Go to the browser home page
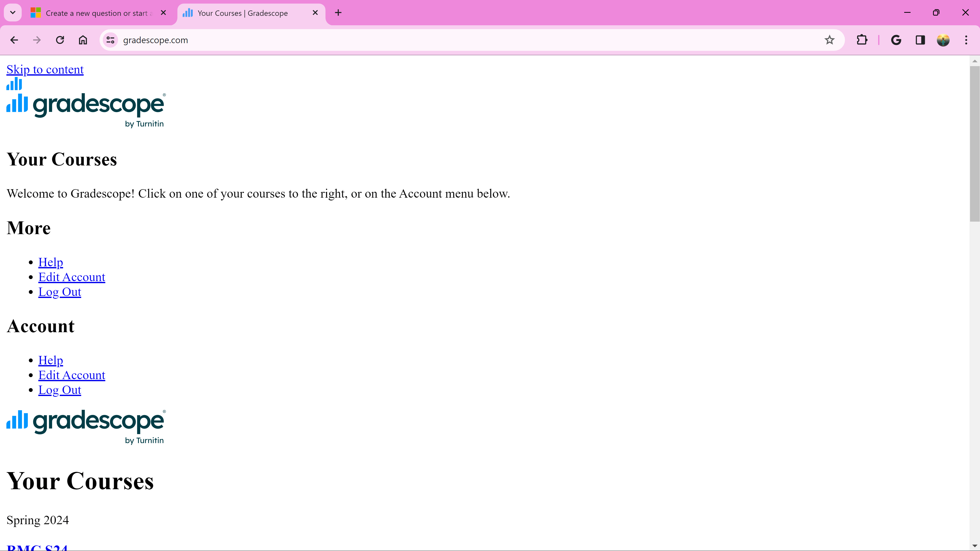Image resolution: width=980 pixels, height=551 pixels. tap(83, 40)
